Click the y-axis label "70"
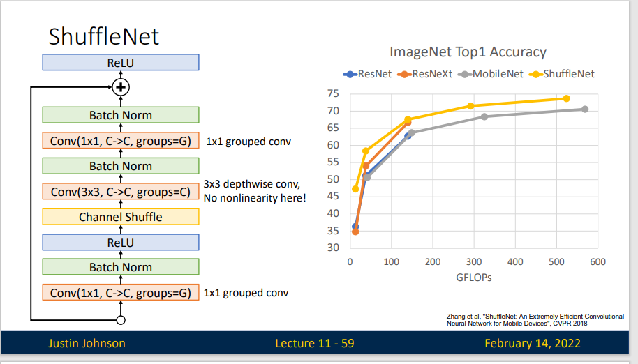Viewport: 638px width, 364px height. pos(333,110)
